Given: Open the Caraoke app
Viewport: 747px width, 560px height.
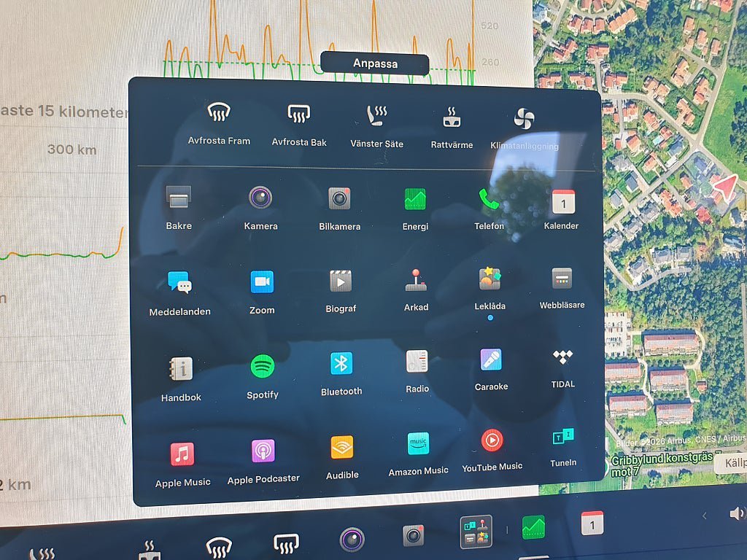Looking at the screenshot, I should (x=491, y=359).
